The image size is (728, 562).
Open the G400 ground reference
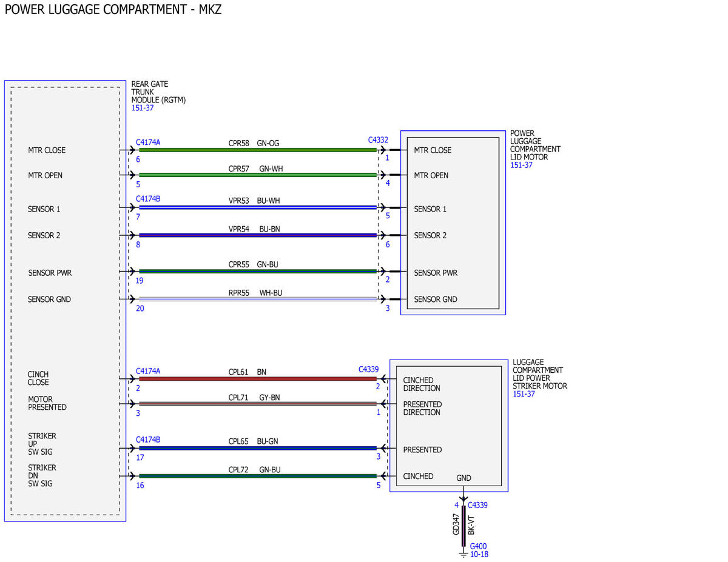point(478,546)
